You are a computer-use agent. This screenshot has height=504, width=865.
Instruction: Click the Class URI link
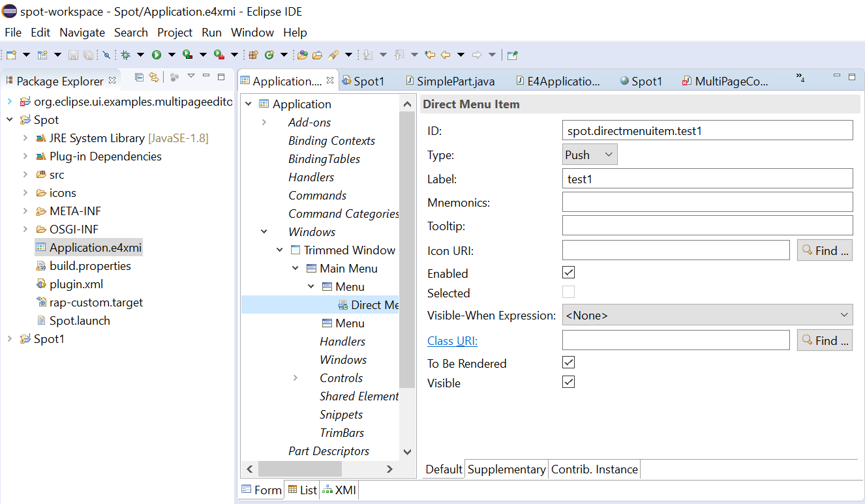(x=452, y=340)
